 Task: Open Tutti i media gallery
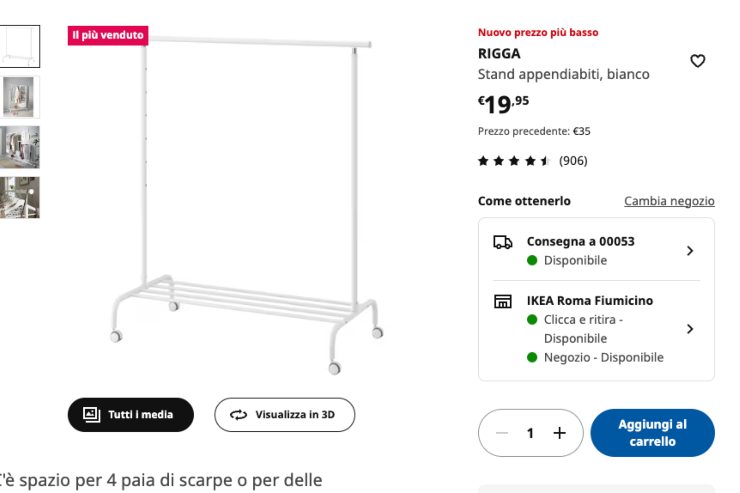[x=130, y=414]
